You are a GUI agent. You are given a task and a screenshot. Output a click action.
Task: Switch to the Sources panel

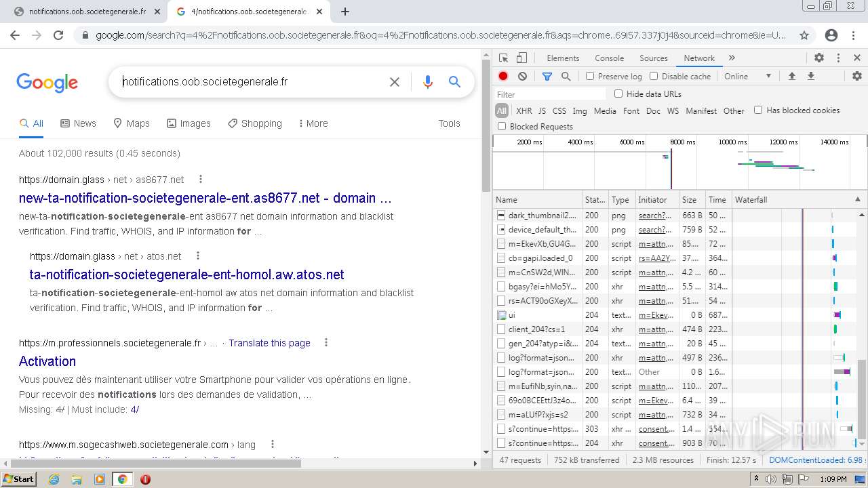pos(654,58)
